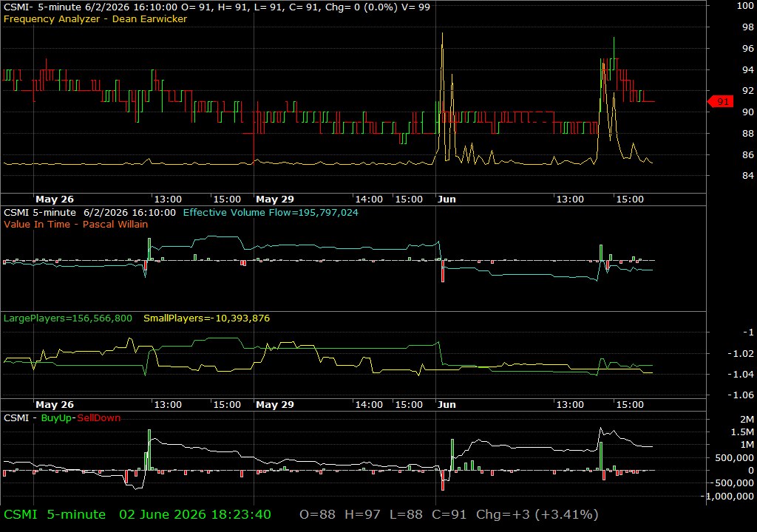Click the 2M volume scale value
757x532 pixels.
click(x=747, y=420)
